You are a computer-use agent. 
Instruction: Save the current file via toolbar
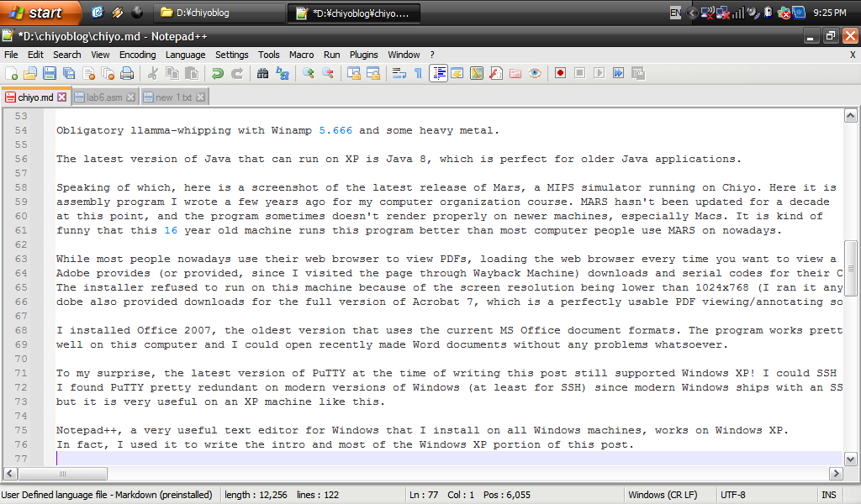pos(50,73)
